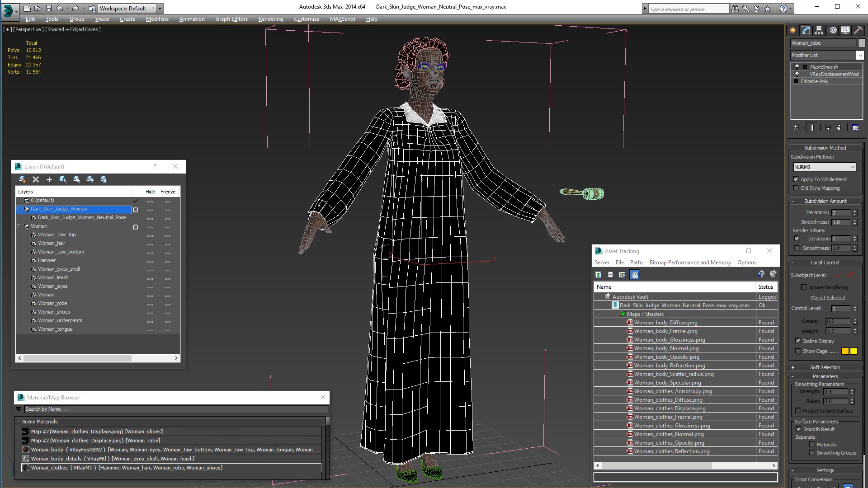Open the Create command panel tab
868x488 pixels.
[793, 30]
